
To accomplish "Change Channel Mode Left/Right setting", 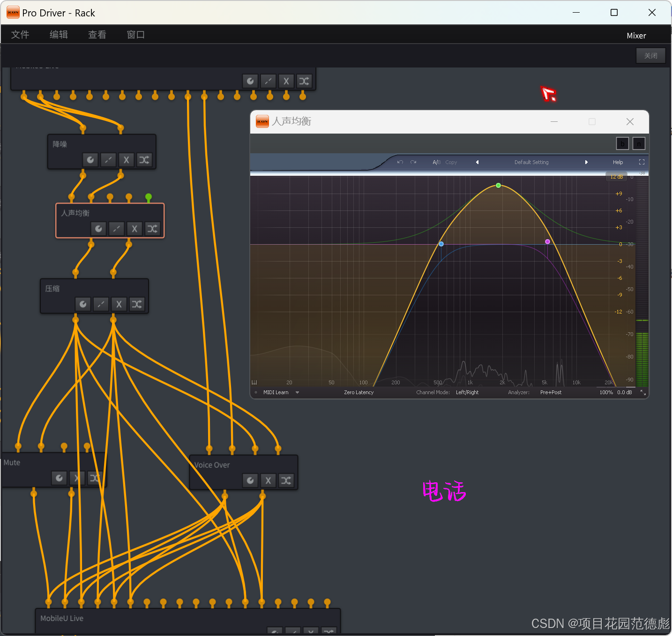I will coord(467,393).
